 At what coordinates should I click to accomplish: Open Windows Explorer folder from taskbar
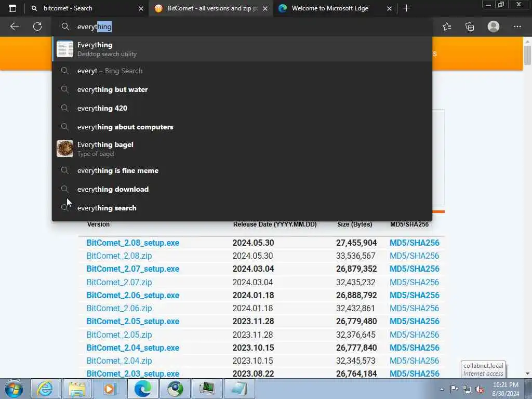[x=77, y=389]
